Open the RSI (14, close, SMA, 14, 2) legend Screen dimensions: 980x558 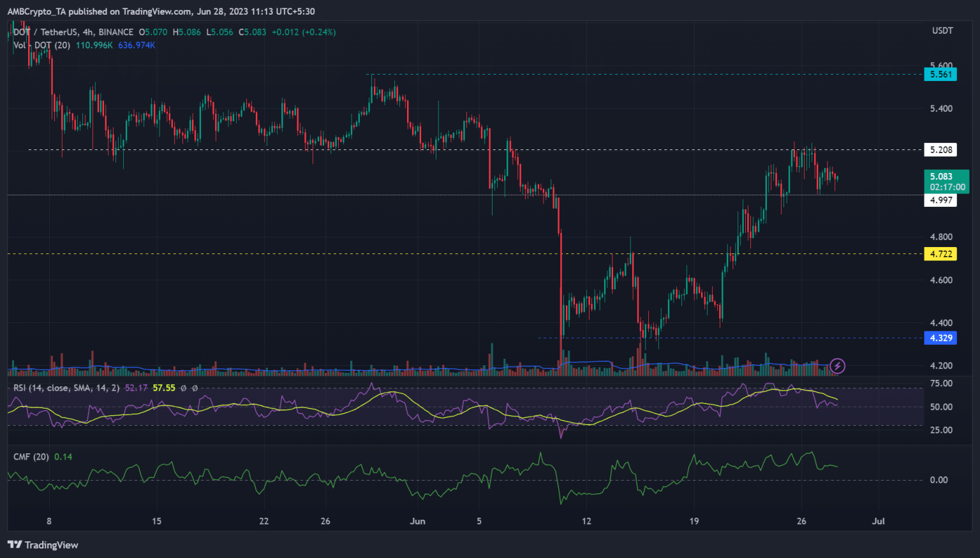point(66,388)
